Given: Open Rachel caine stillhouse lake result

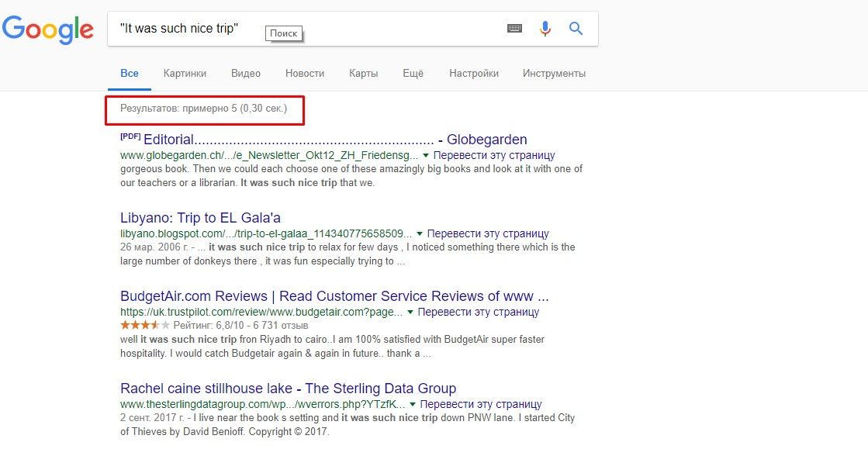Looking at the screenshot, I should (289, 389).
